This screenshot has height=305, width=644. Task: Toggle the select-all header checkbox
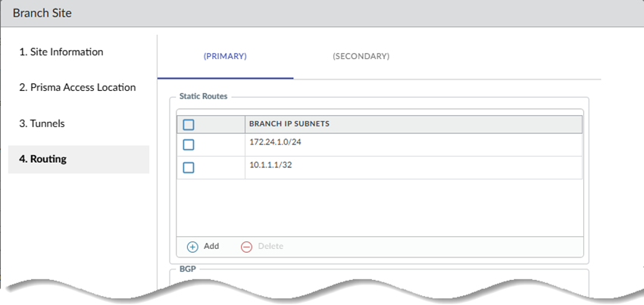coord(189,125)
